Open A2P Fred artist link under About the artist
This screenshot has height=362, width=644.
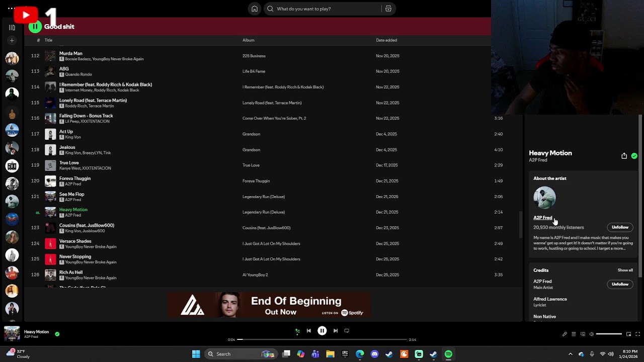[x=542, y=218]
